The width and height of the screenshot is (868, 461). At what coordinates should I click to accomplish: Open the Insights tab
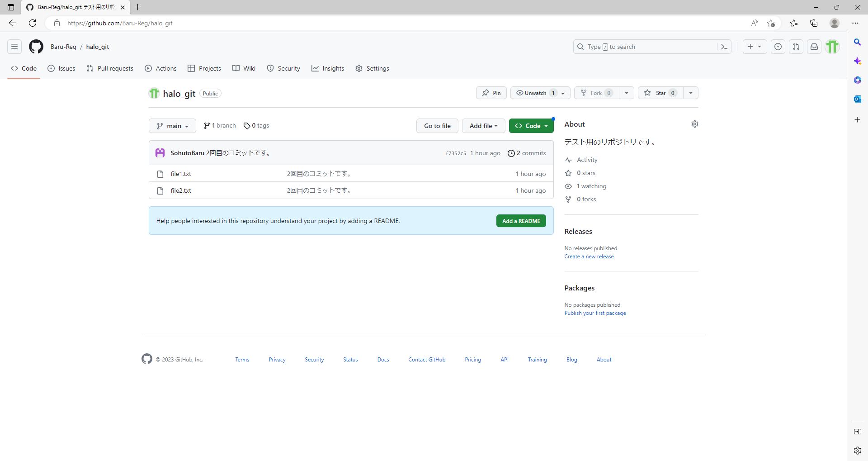(328, 68)
